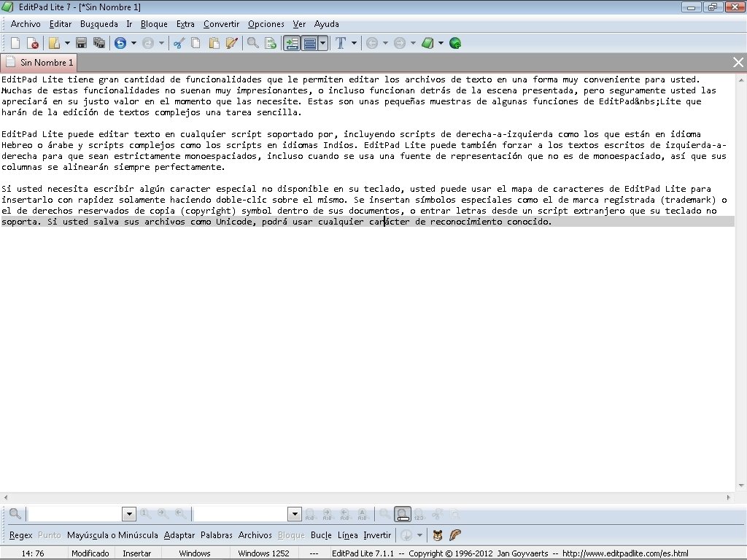The width and height of the screenshot is (747, 560).
Task: Toggle the indent button with green arrow
Action: [x=292, y=43]
